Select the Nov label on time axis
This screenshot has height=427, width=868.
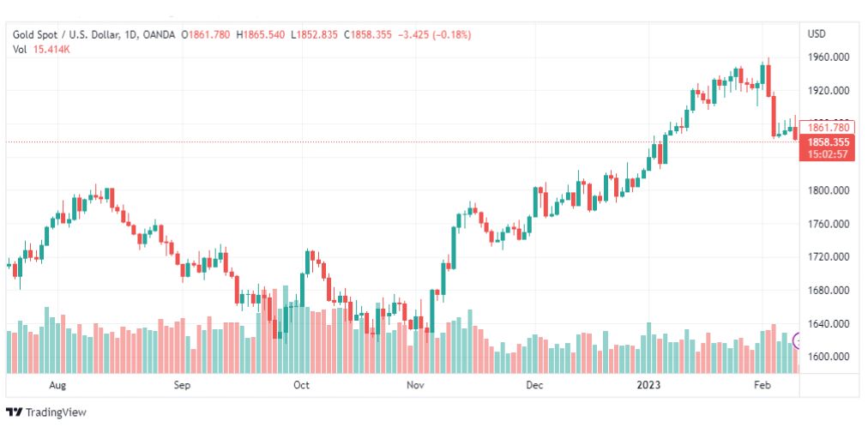tap(416, 386)
